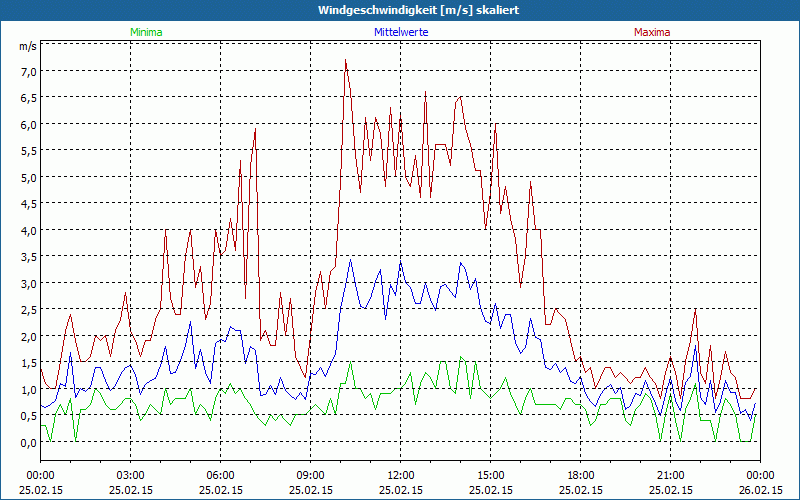Click the 3,0 y-axis value
Viewport: 800px width, 500px height.
[x=28, y=283]
